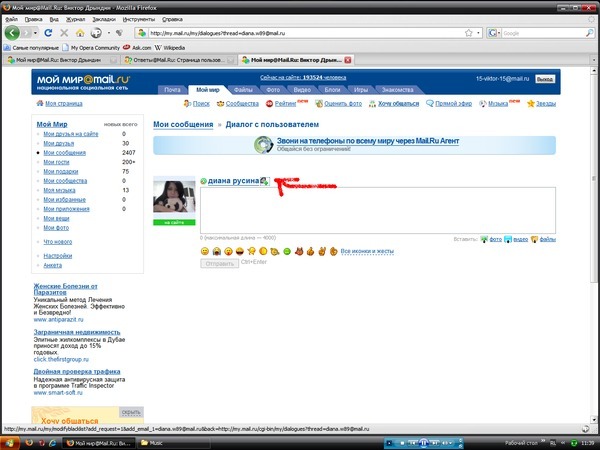Open the Настройки sidebar link
Image resolution: width=600 pixels, height=450 pixels.
point(57,256)
